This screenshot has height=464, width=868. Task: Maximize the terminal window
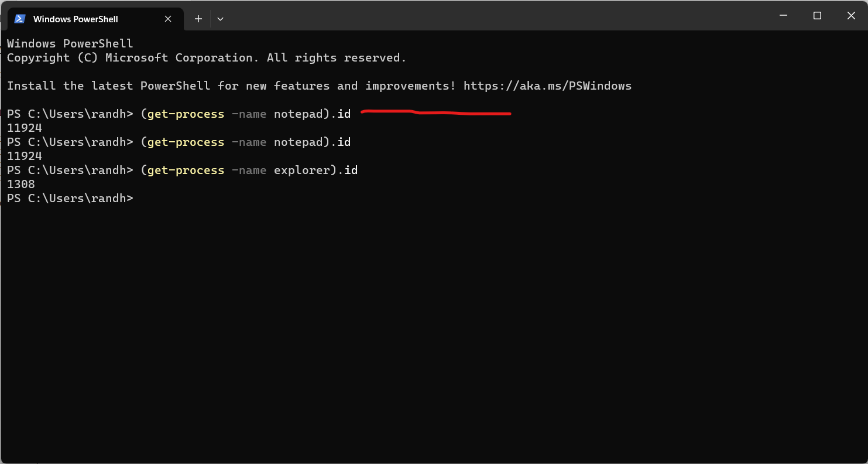(x=817, y=16)
